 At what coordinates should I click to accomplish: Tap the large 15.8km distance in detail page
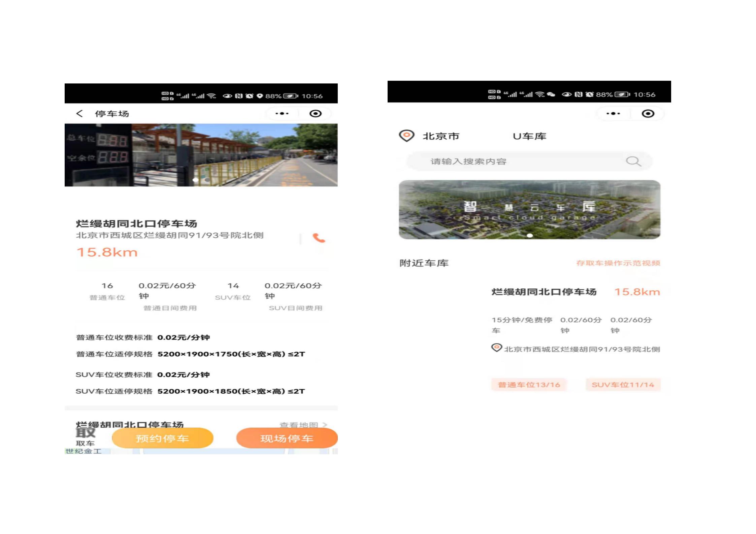tap(107, 252)
